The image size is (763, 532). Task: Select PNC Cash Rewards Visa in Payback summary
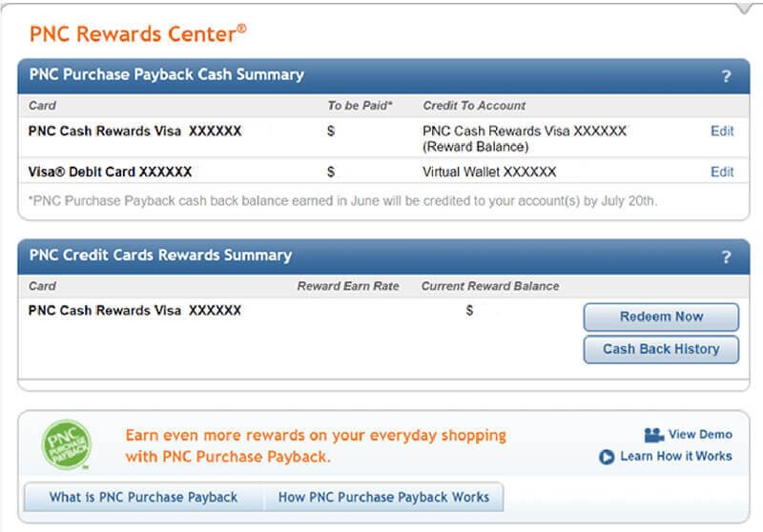coord(134,131)
